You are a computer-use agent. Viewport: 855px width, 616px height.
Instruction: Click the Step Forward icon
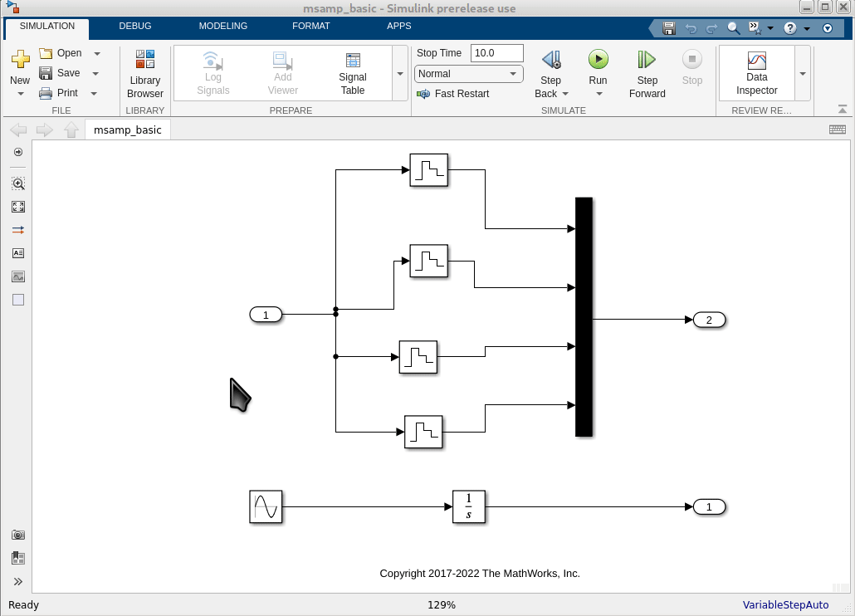tap(647, 60)
